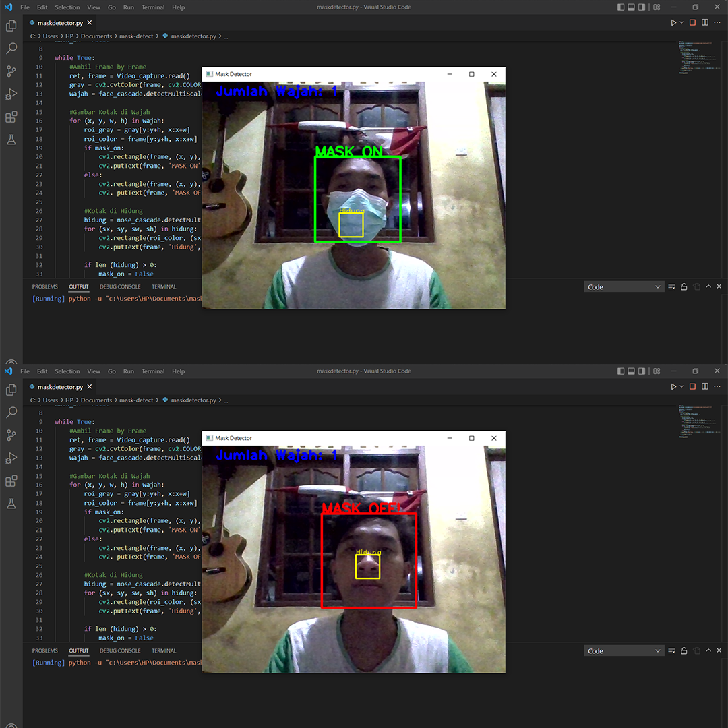Toggle primary sidebar in top window title bar
This screenshot has width=728, height=728.
[621, 7]
